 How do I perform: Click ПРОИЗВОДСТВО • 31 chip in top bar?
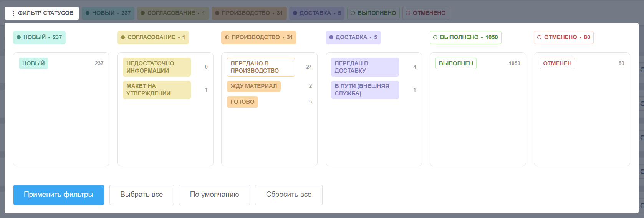[x=249, y=13]
